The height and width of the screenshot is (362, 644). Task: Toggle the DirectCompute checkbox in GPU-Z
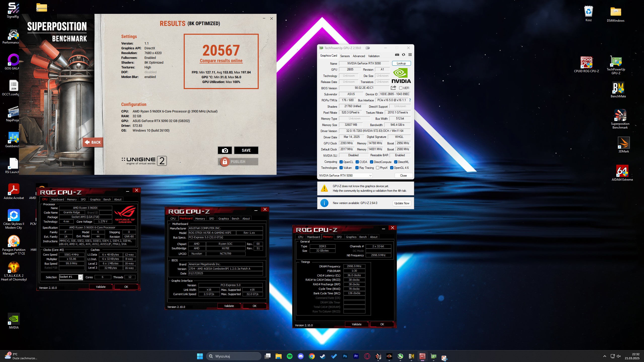point(371,162)
